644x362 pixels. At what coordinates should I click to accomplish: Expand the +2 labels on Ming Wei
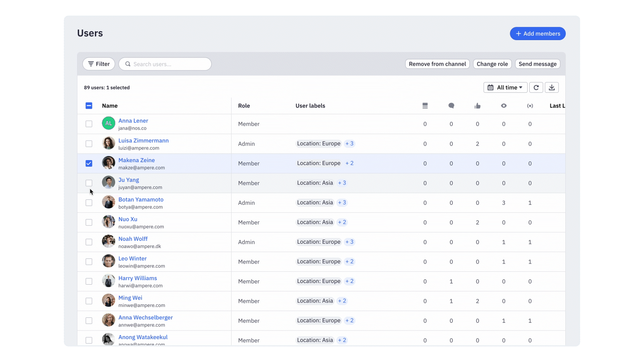(342, 301)
